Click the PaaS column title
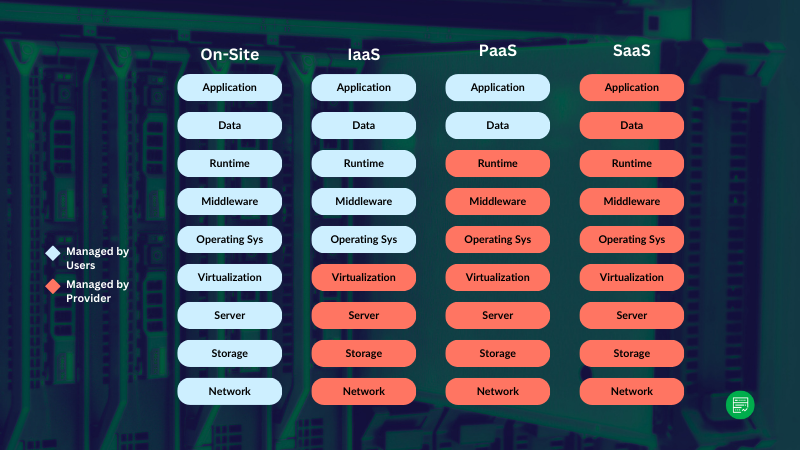Viewport: 800px width, 450px height. (497, 51)
